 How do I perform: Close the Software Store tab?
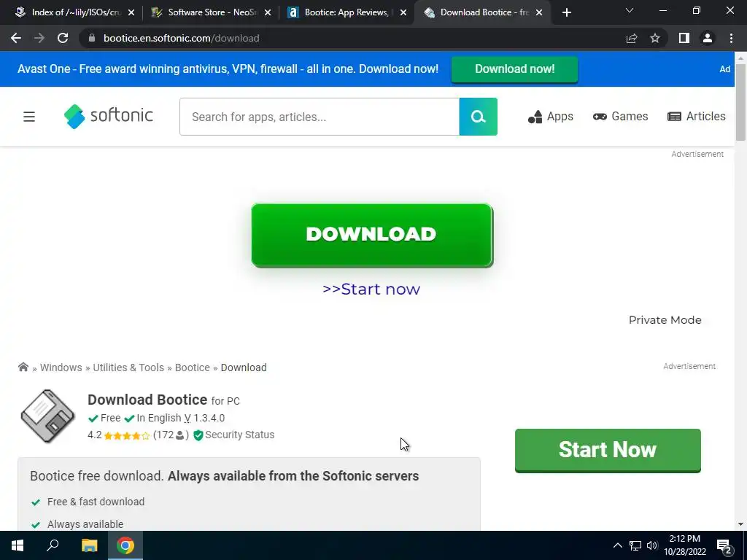pos(268,13)
